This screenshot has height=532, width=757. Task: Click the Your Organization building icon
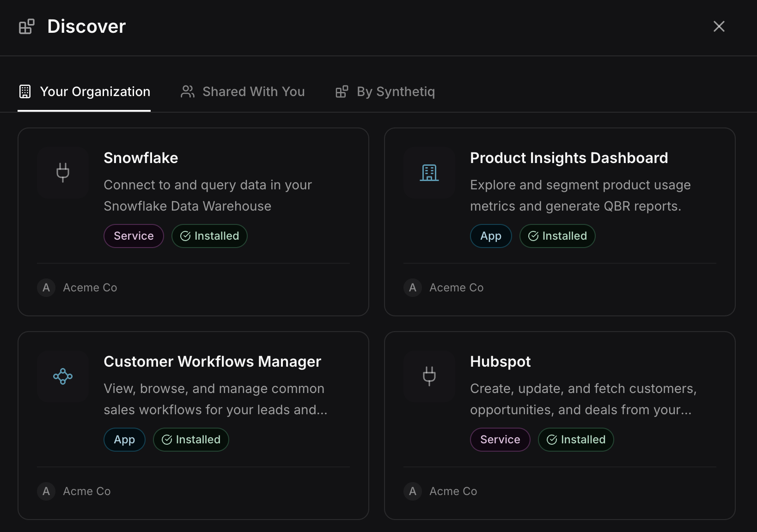pos(25,91)
